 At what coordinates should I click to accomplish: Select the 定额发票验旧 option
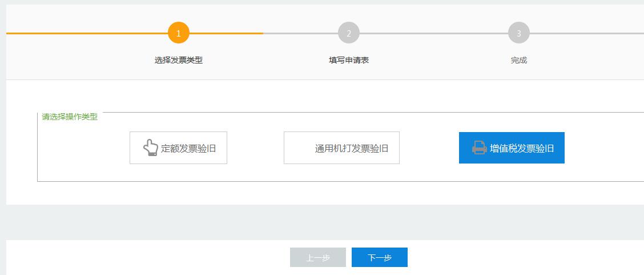[178, 148]
